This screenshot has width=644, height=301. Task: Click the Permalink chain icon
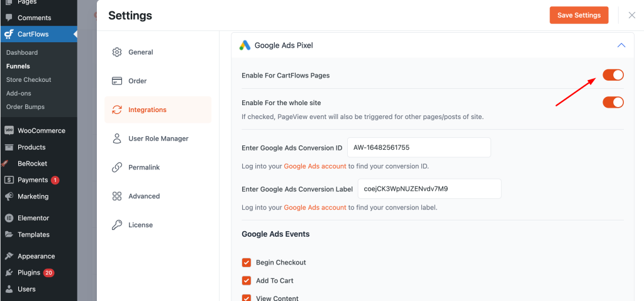[x=117, y=168]
